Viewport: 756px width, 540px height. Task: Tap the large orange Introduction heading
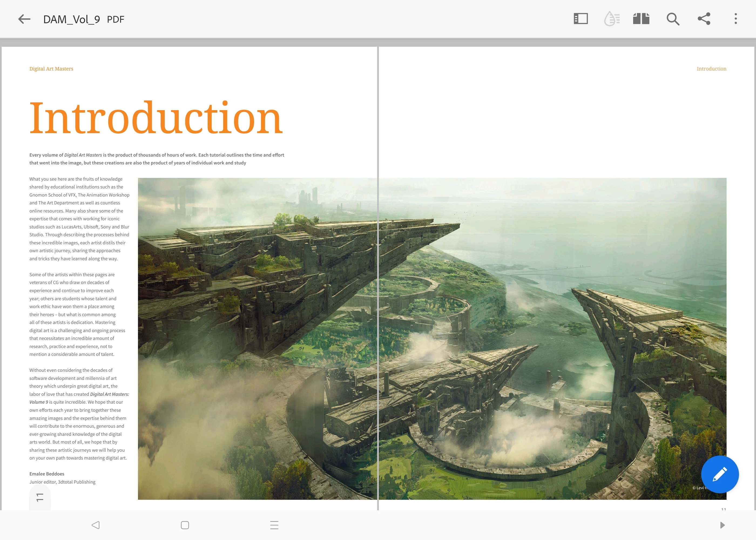[x=156, y=118]
